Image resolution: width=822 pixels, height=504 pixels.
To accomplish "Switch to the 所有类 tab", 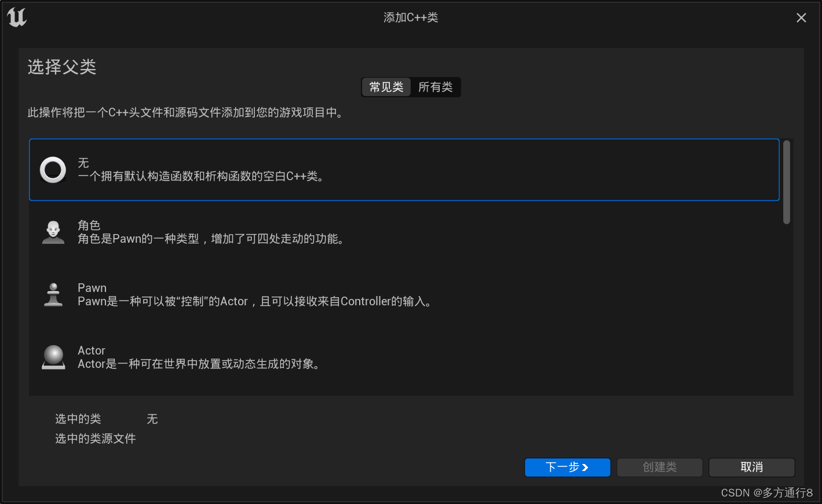I will point(436,87).
